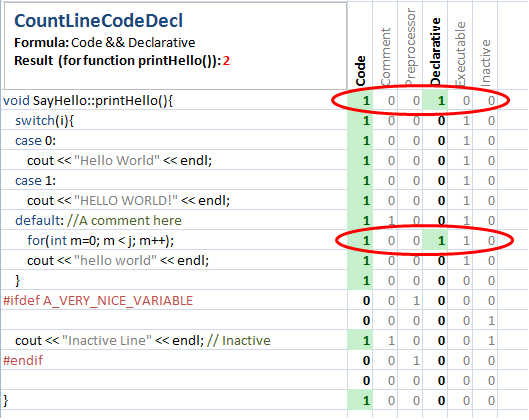Click Code value 0 in the #ifdef row

coord(366,301)
